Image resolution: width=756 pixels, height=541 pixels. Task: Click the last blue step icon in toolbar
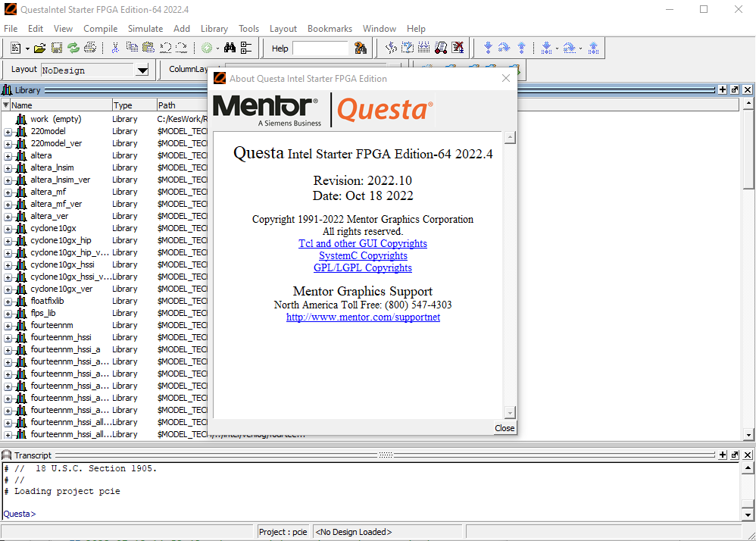(x=594, y=48)
